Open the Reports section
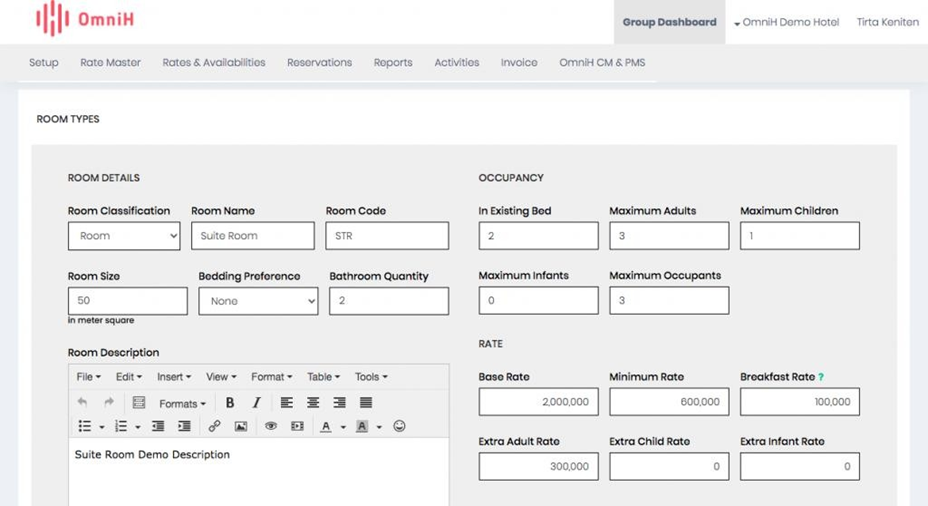 pyautogui.click(x=393, y=63)
